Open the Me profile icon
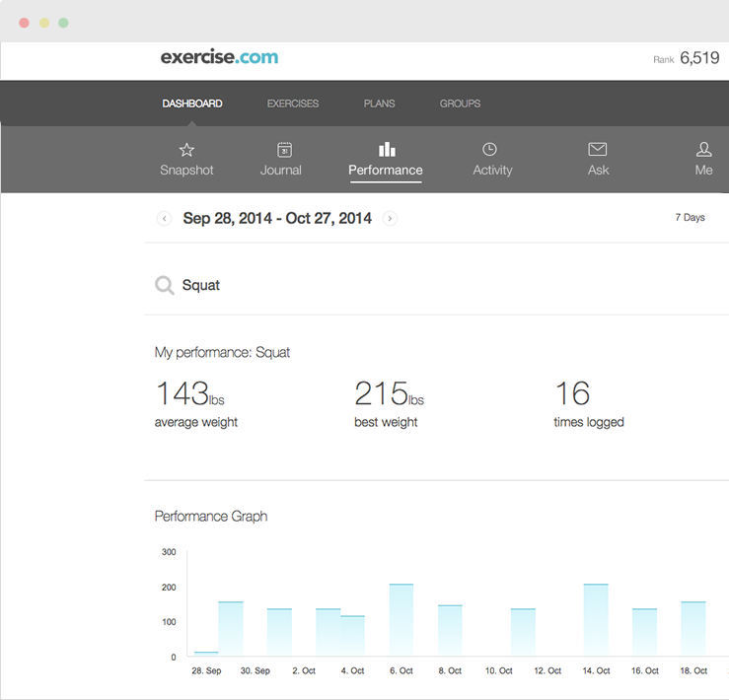The width and height of the screenshot is (729, 700). [x=704, y=149]
